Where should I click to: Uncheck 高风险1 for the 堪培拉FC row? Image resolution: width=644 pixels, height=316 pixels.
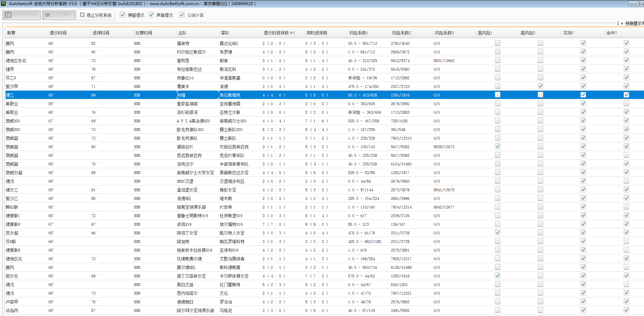(x=497, y=146)
